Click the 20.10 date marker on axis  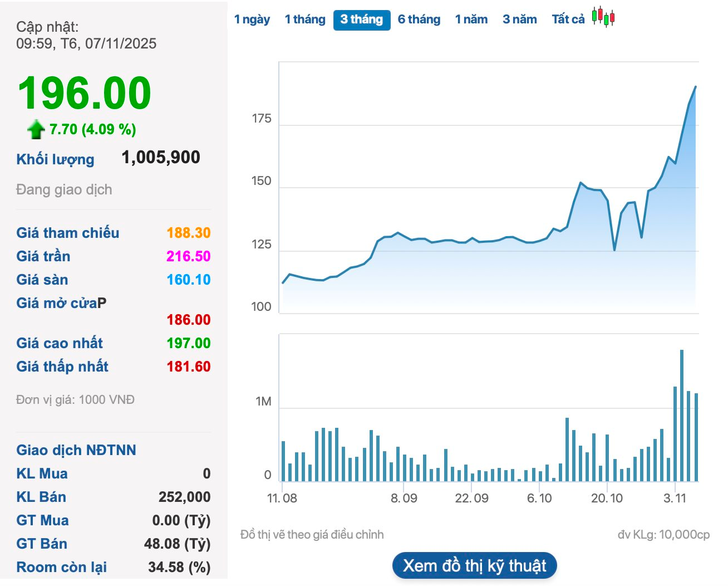point(607,498)
